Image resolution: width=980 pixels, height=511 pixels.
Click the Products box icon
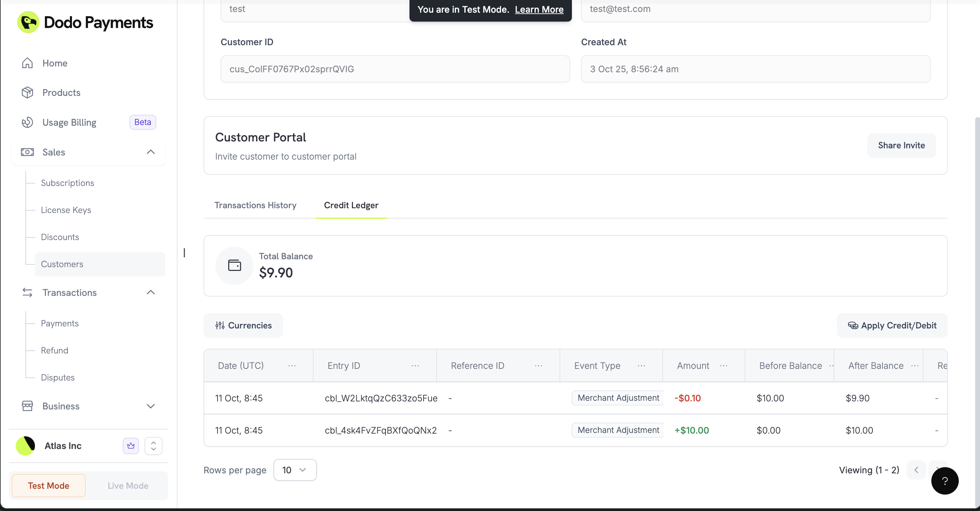(27, 93)
